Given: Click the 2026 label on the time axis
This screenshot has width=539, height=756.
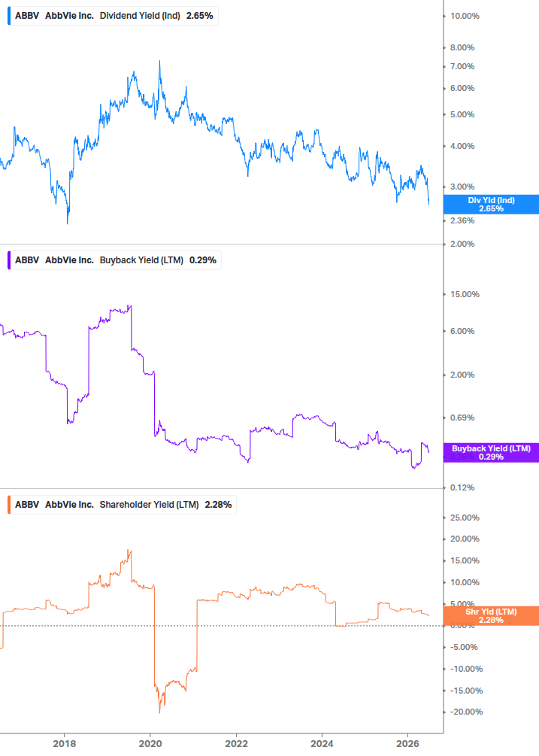Looking at the screenshot, I should click(407, 743).
